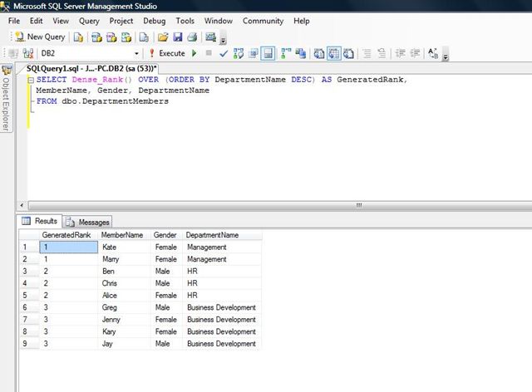Image resolution: width=532 pixels, height=392 pixels.
Task: Click the green Debug play icon
Action: pos(195,53)
